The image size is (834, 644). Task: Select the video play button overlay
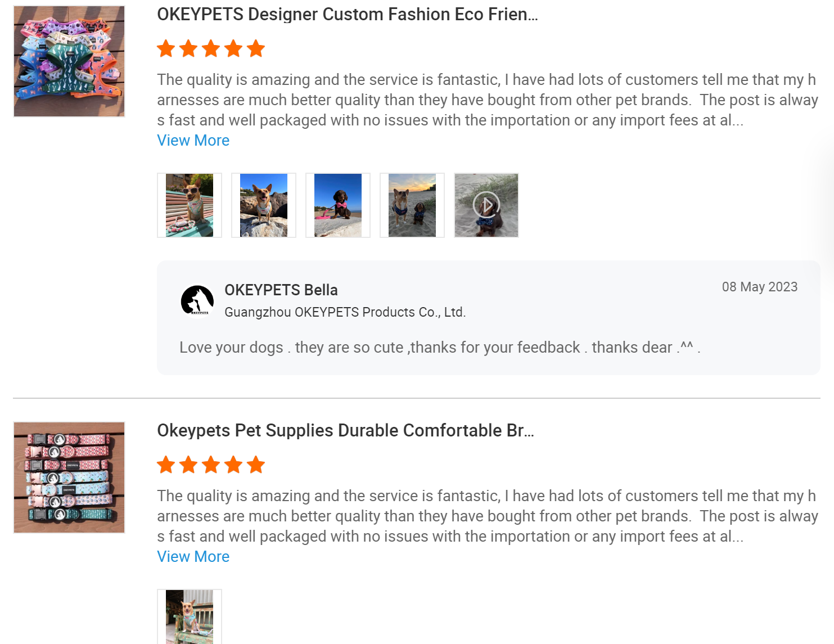(486, 205)
